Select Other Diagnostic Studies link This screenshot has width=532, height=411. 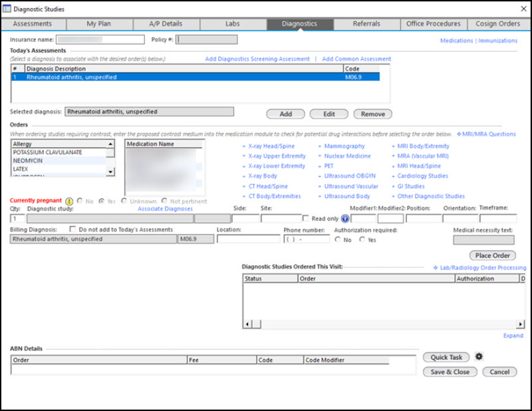click(431, 196)
